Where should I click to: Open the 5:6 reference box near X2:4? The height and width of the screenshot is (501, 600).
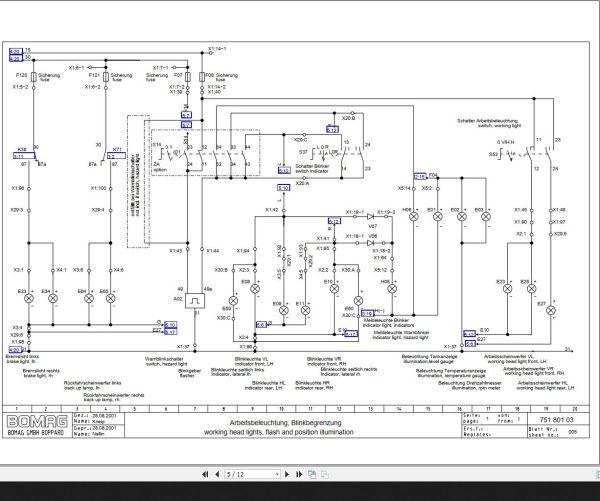261,325
